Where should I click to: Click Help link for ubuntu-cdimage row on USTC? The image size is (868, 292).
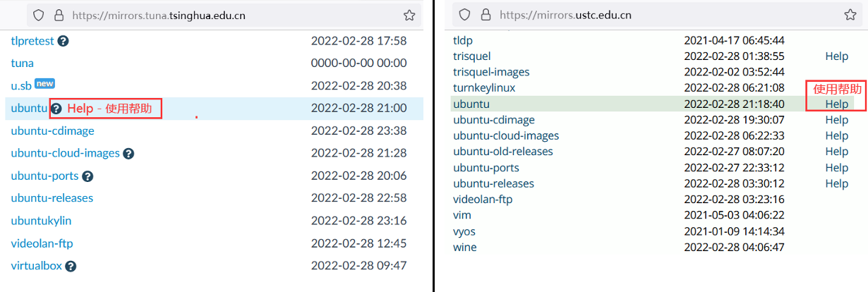pyautogui.click(x=836, y=120)
